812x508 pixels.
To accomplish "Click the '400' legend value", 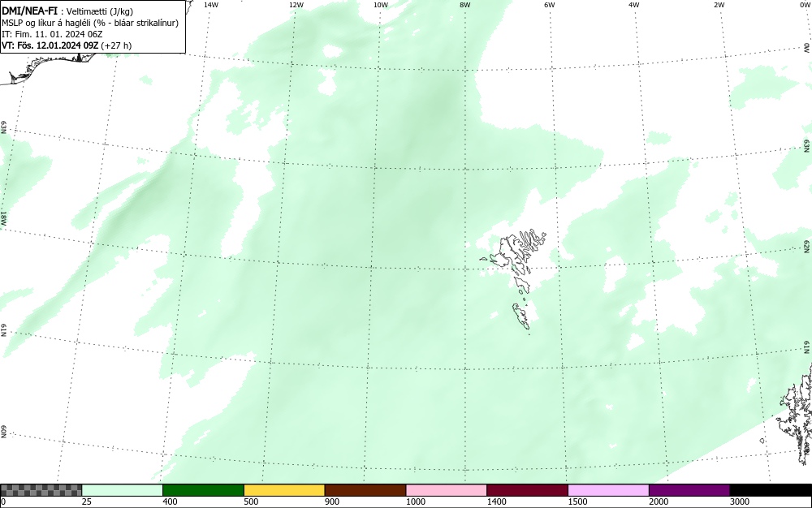I will [170, 502].
